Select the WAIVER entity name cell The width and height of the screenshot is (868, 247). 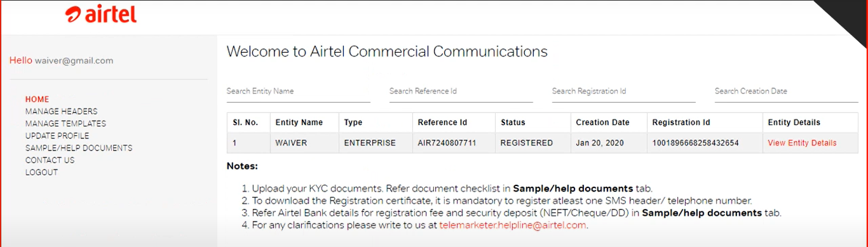point(291,143)
